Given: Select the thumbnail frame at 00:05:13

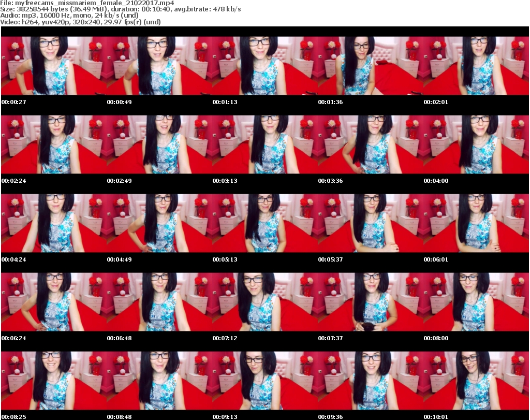Looking at the screenshot, I should [265, 223].
